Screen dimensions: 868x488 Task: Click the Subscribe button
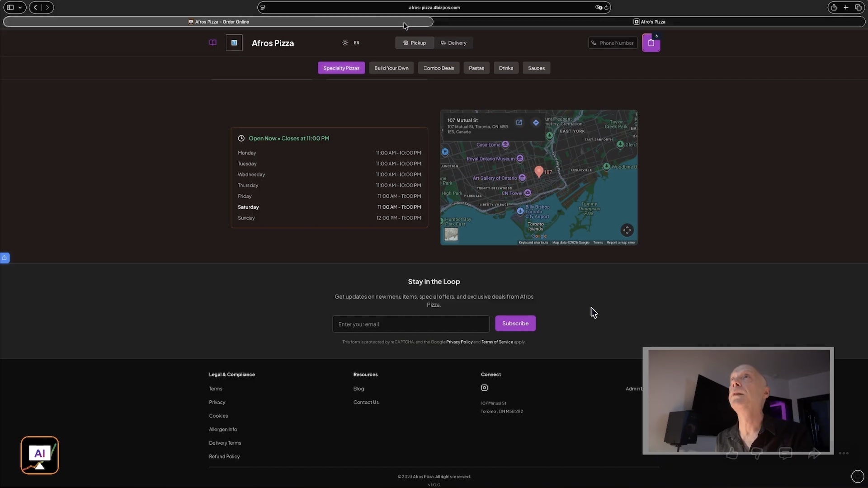tap(515, 324)
